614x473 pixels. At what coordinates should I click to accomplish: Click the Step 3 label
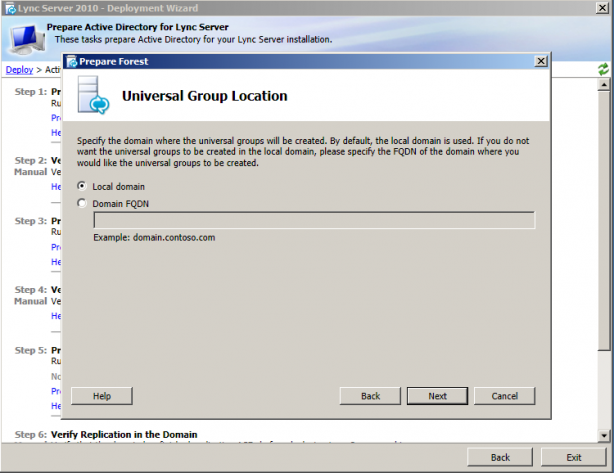coord(31,221)
